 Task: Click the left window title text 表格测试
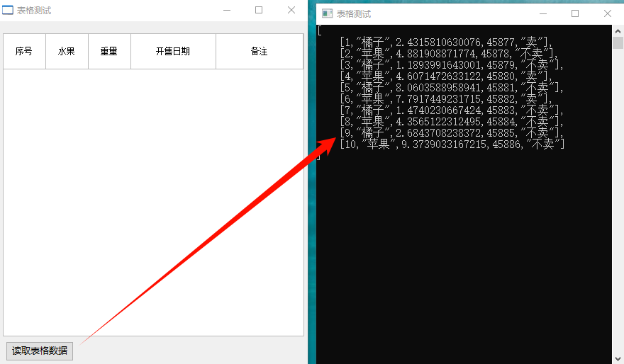pyautogui.click(x=34, y=11)
